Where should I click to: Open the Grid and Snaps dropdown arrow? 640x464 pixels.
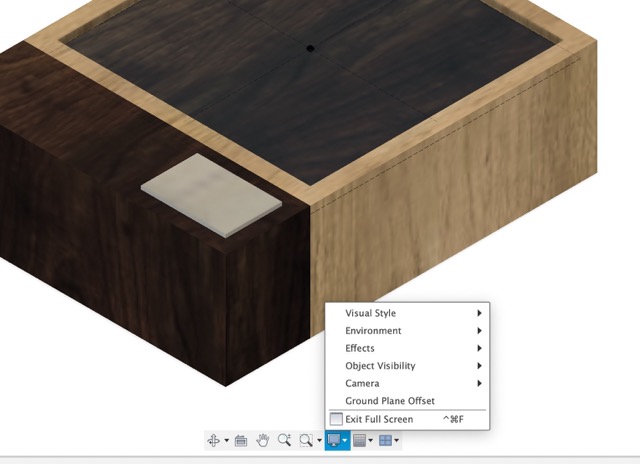pos(371,440)
